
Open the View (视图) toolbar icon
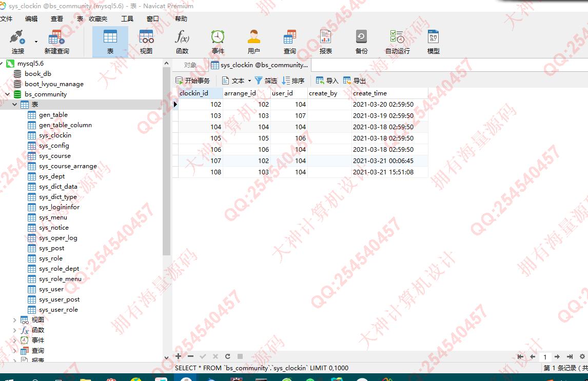tap(146, 42)
